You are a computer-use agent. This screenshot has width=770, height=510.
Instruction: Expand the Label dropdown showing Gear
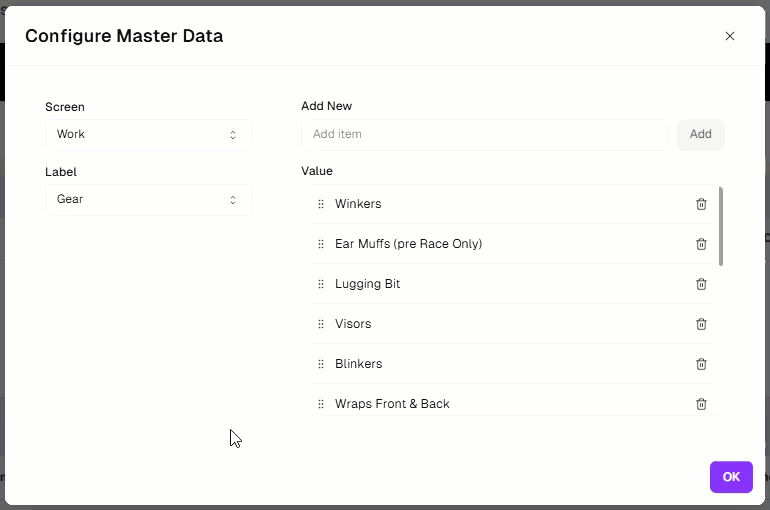(x=148, y=199)
